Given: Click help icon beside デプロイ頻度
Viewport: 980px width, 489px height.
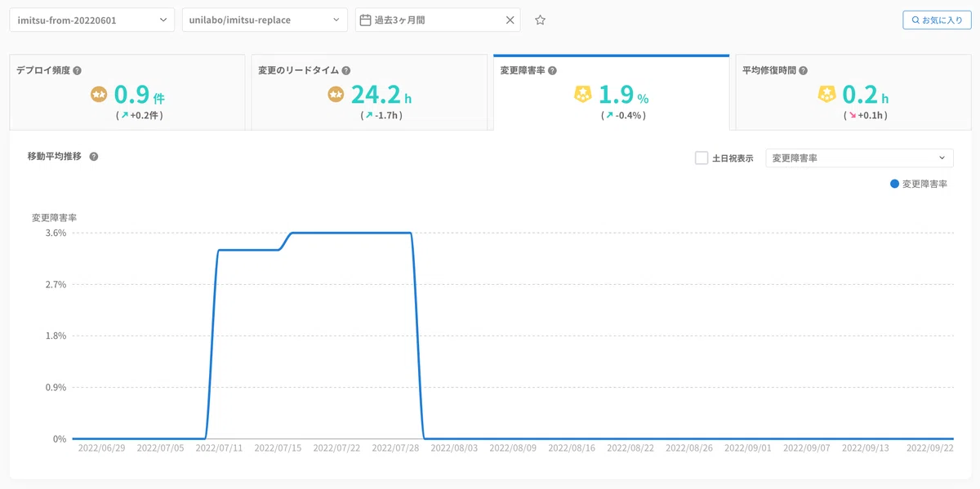Looking at the screenshot, I should pos(77,71).
